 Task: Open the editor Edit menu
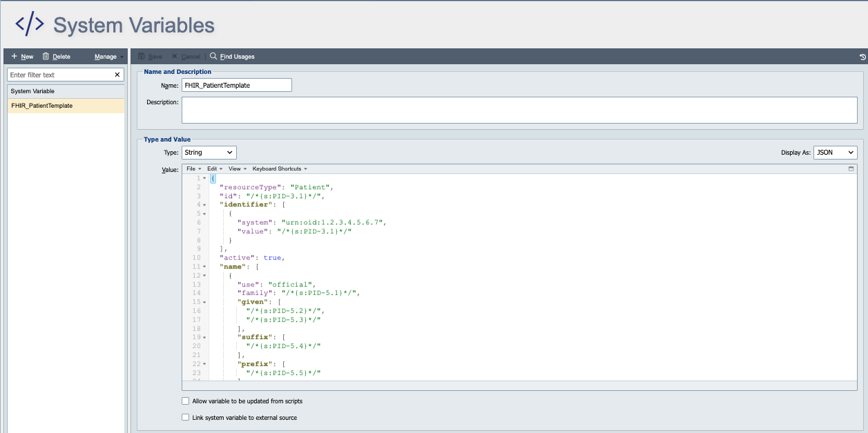tap(215, 169)
